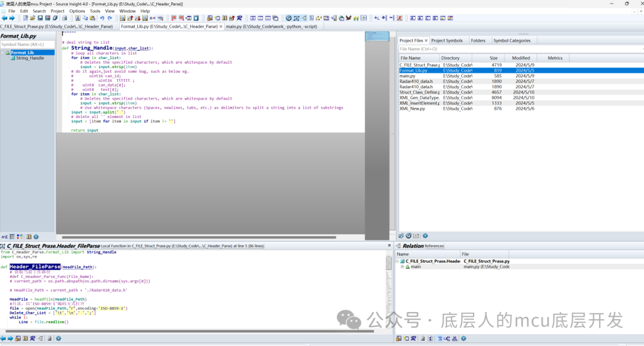Close the Format_Lib.py tab
Viewport: 644px width, 346px height.
pyautogui.click(x=221, y=26)
